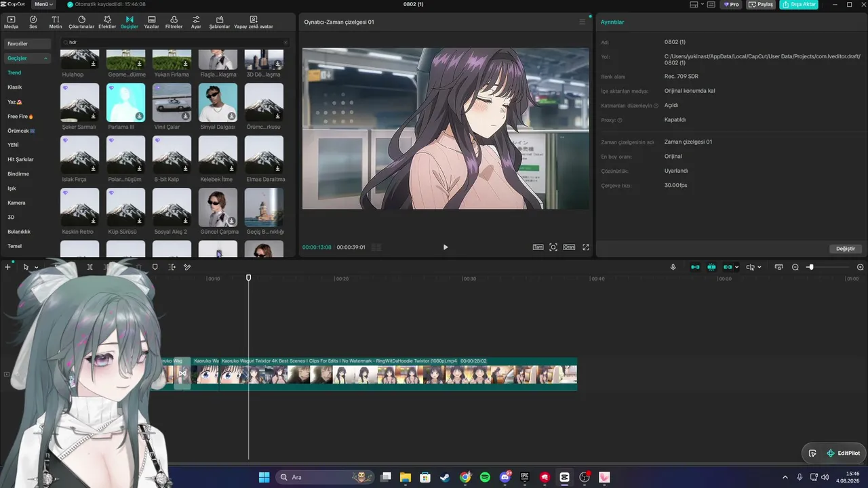
Task: Open the Yapay zekâ avatar panel
Action: click(x=254, y=22)
